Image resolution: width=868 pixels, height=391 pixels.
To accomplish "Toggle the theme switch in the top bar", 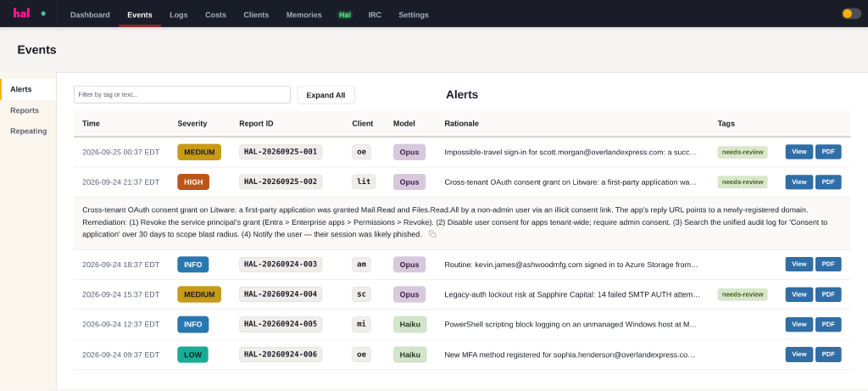I will 851,14.
